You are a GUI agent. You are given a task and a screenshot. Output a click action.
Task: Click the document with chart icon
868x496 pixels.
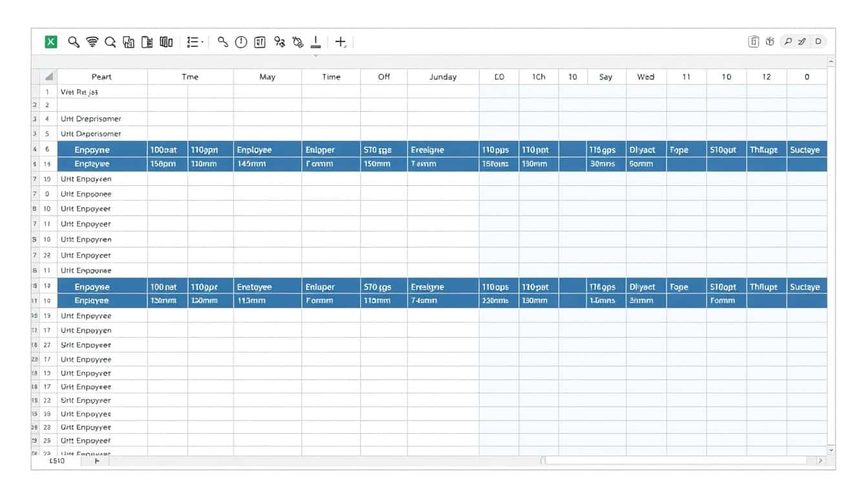pyautogui.click(x=129, y=42)
